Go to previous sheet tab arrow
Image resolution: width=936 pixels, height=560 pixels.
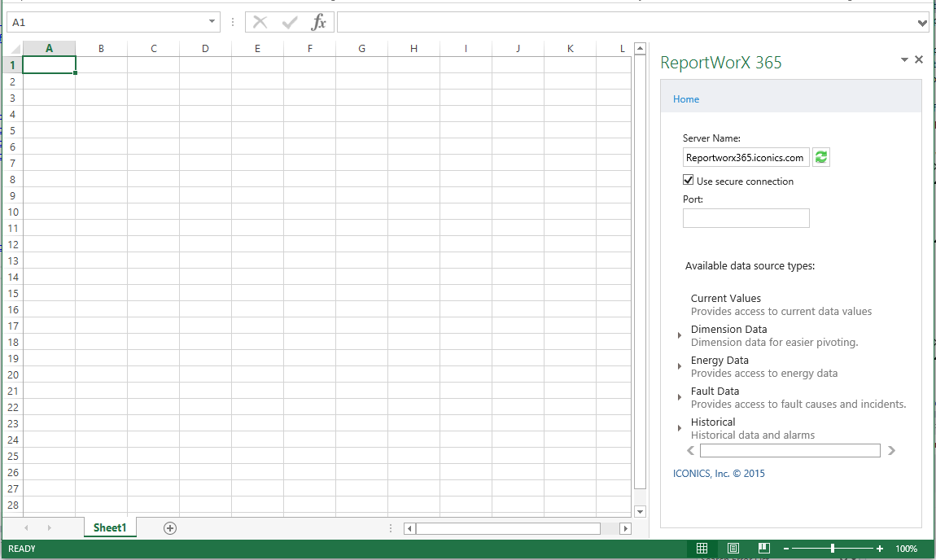[26, 527]
